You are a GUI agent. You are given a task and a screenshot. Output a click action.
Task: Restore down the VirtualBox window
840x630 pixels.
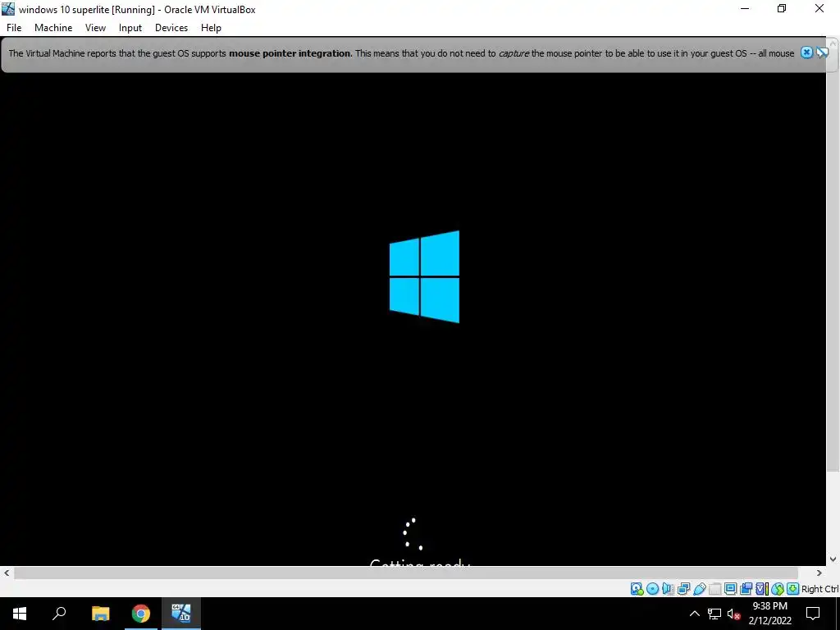782,9
